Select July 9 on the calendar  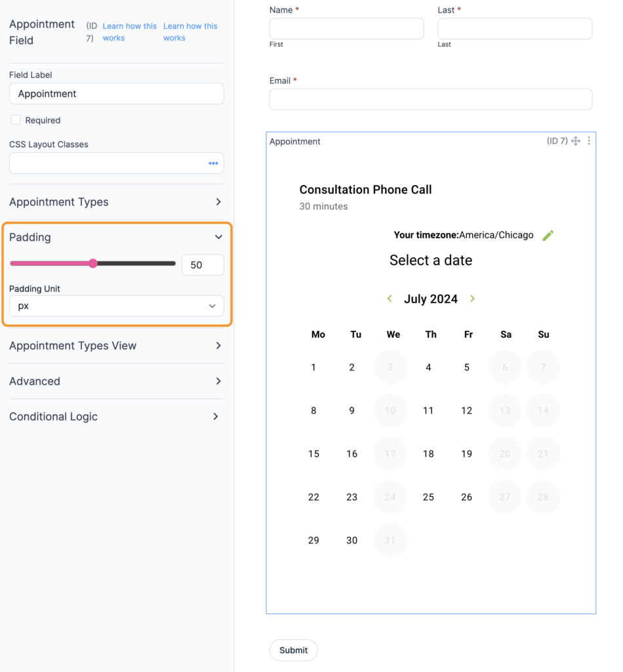pyautogui.click(x=352, y=411)
